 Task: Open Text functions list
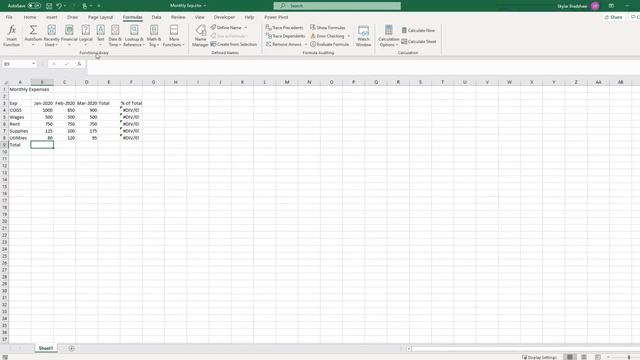click(x=100, y=36)
